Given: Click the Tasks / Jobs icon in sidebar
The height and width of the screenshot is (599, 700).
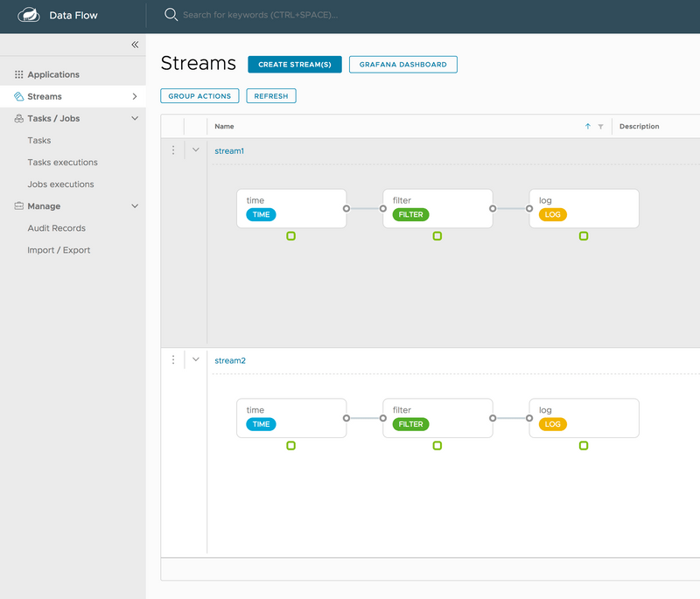Looking at the screenshot, I should pos(19,118).
